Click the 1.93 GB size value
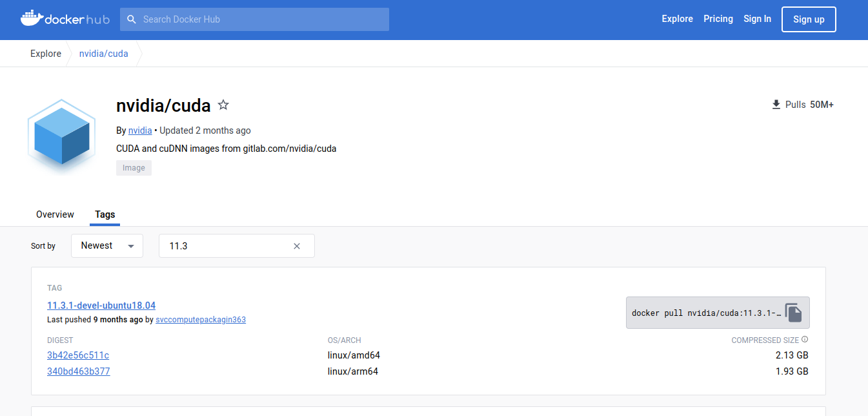Screen dimensions: 868x416 pyautogui.click(x=792, y=371)
